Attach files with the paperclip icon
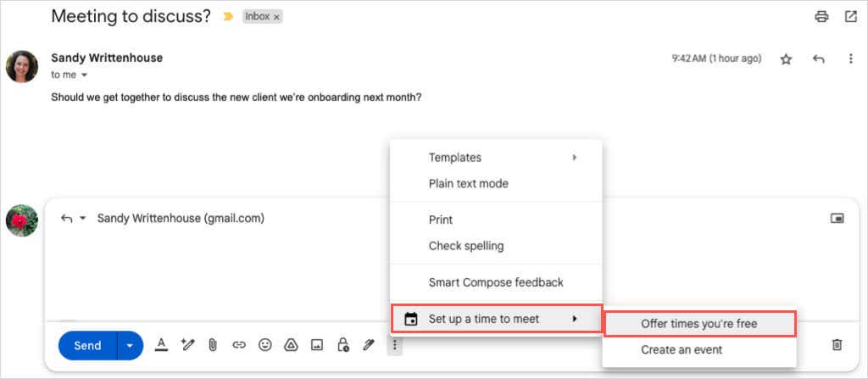This screenshot has height=379, width=868. pos(213,345)
